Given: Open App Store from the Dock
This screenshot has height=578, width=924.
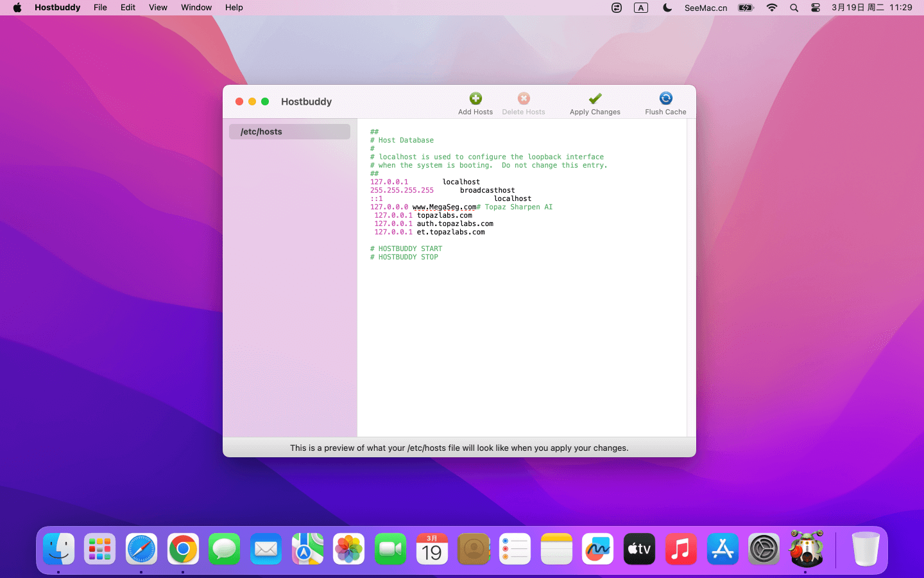Looking at the screenshot, I should click(x=723, y=549).
